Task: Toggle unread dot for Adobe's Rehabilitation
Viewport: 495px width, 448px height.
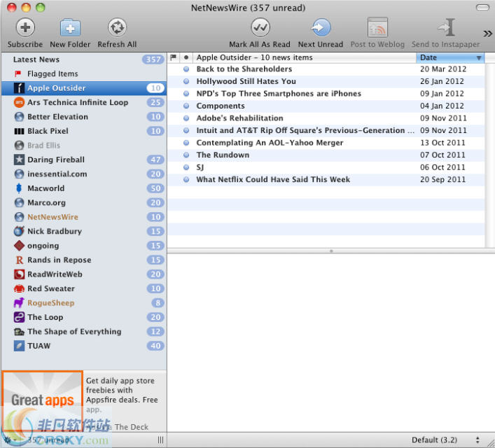Action: point(186,118)
